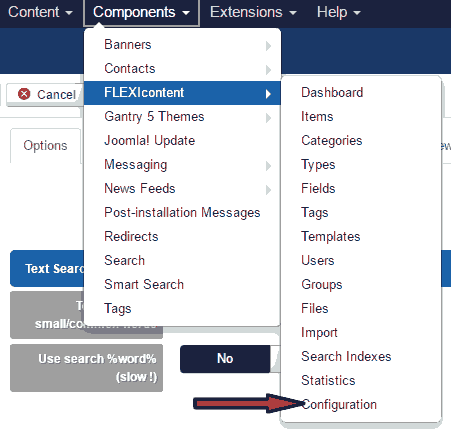Screen dimensions: 451x432
Task: Click the News Feeds submenu arrow
Action: coord(268,190)
